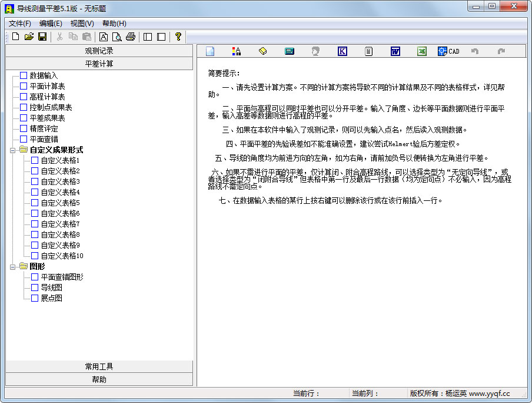Click the yellow question mark help icon
Viewport: 532px width, 403px height.
[x=178, y=37]
